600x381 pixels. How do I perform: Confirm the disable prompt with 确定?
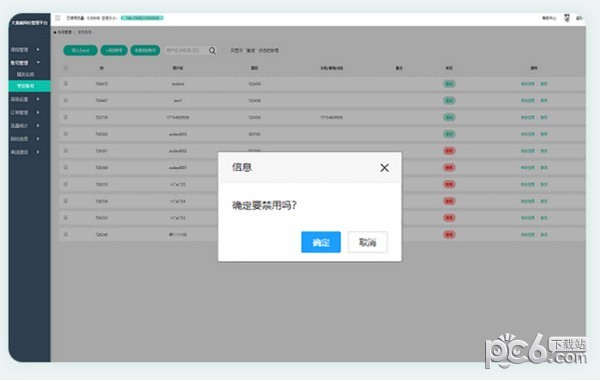(321, 242)
